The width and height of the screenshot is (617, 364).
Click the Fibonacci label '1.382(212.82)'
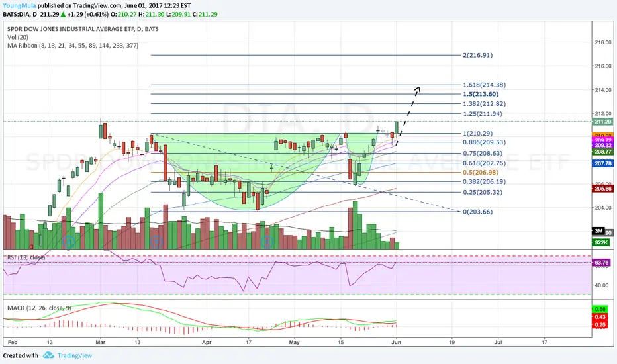pyautogui.click(x=485, y=104)
